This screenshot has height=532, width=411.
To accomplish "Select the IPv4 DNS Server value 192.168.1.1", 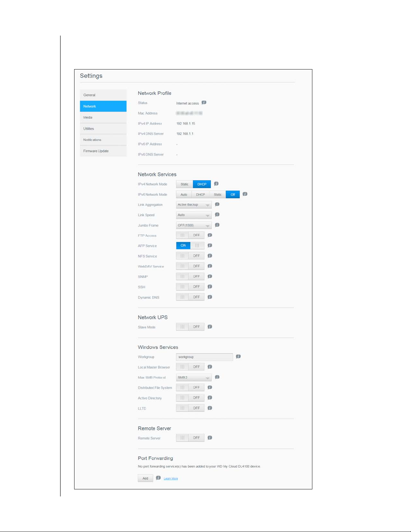I will (x=185, y=134).
